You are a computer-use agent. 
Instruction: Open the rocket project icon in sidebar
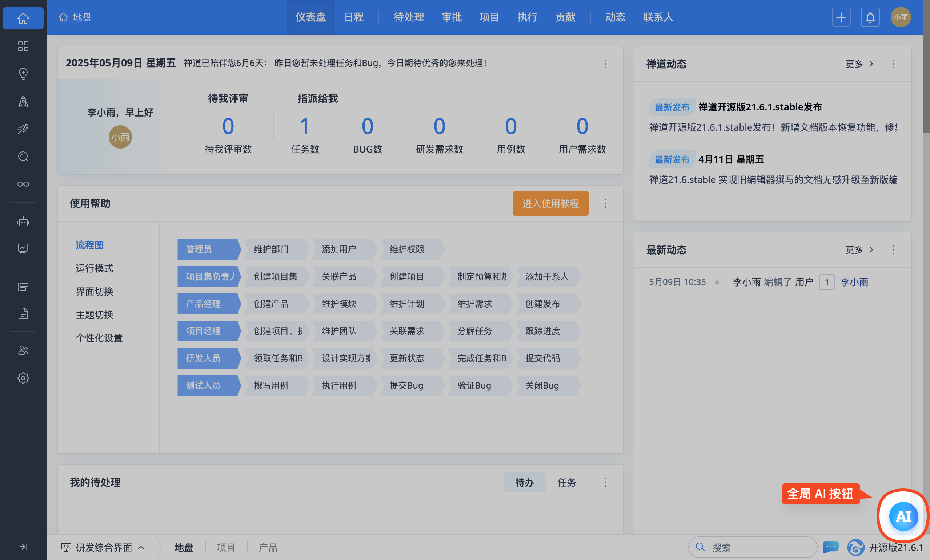pos(23,101)
